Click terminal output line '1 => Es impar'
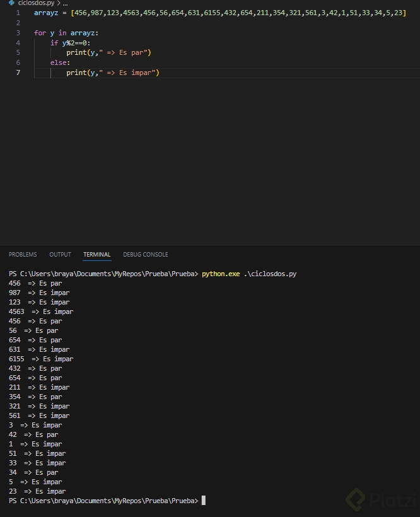The height and width of the screenshot is (517, 420). [35, 444]
